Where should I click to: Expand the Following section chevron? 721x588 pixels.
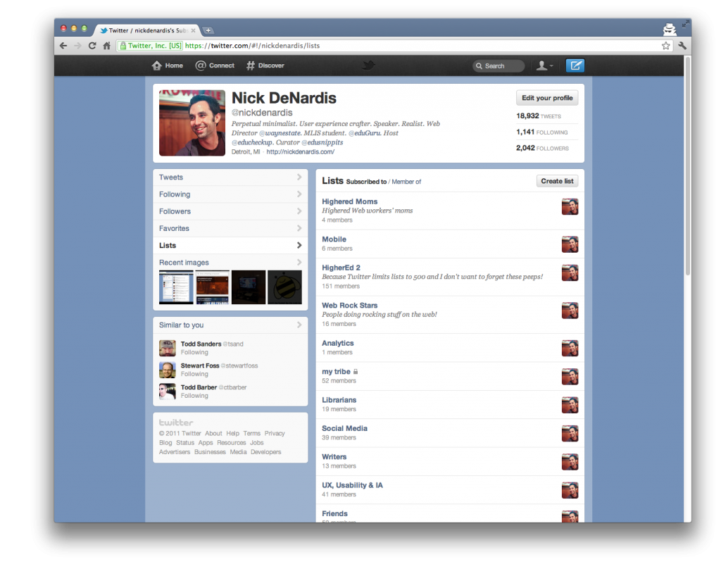(299, 194)
